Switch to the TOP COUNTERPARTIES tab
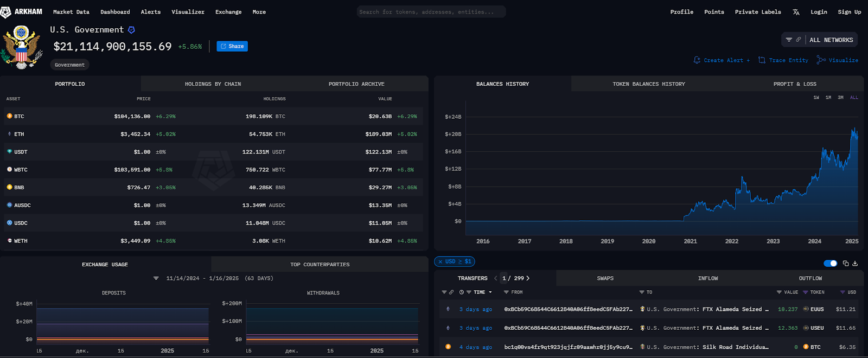The width and height of the screenshot is (868, 358). (x=320, y=265)
